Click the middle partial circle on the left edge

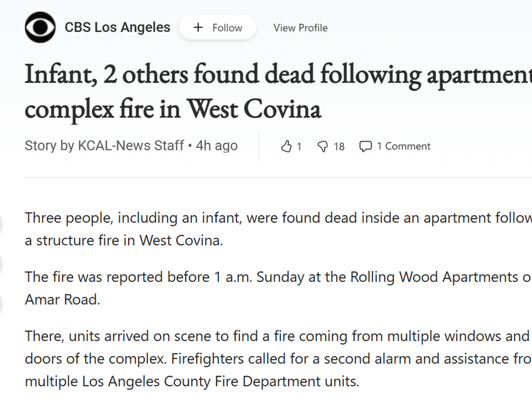click(x=2, y=265)
